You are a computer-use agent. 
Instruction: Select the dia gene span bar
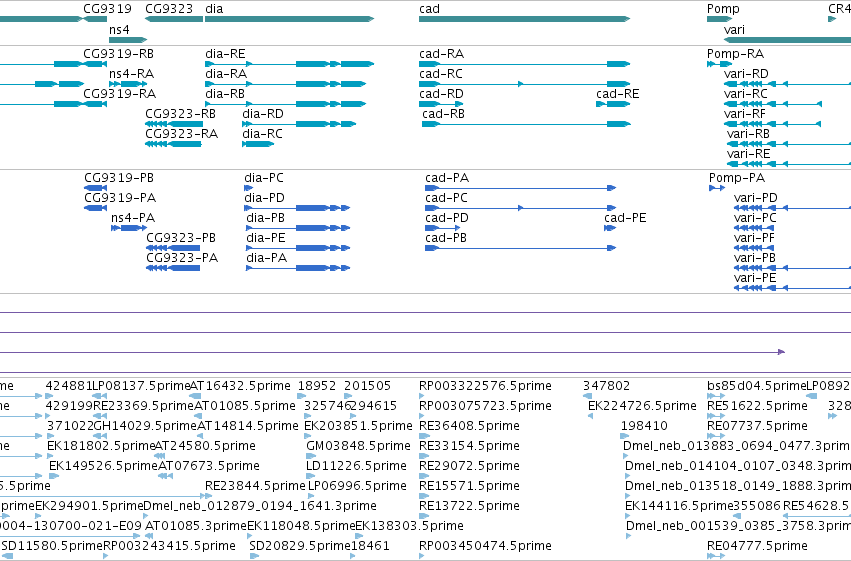[290, 19]
